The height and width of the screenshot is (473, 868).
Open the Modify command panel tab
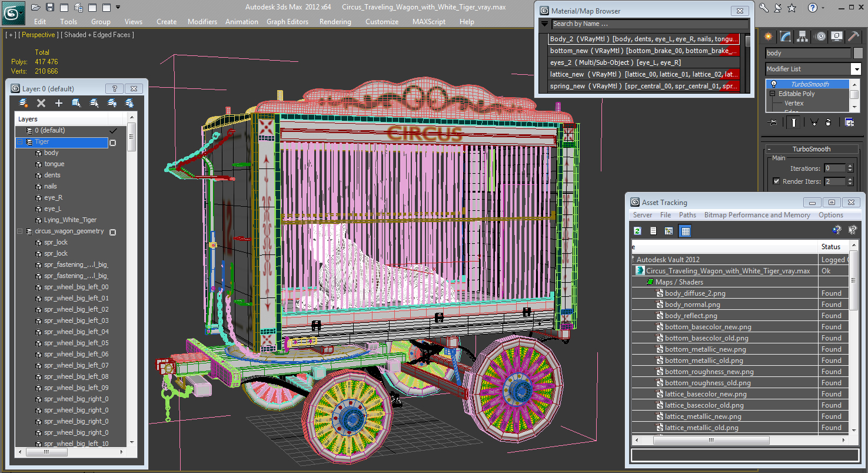pos(786,37)
